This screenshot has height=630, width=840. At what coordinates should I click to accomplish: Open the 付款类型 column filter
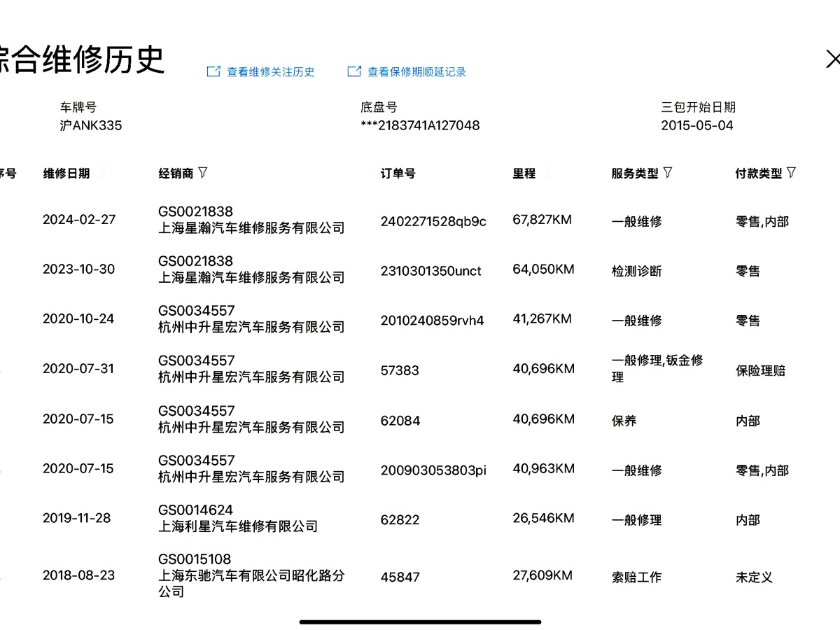click(792, 172)
